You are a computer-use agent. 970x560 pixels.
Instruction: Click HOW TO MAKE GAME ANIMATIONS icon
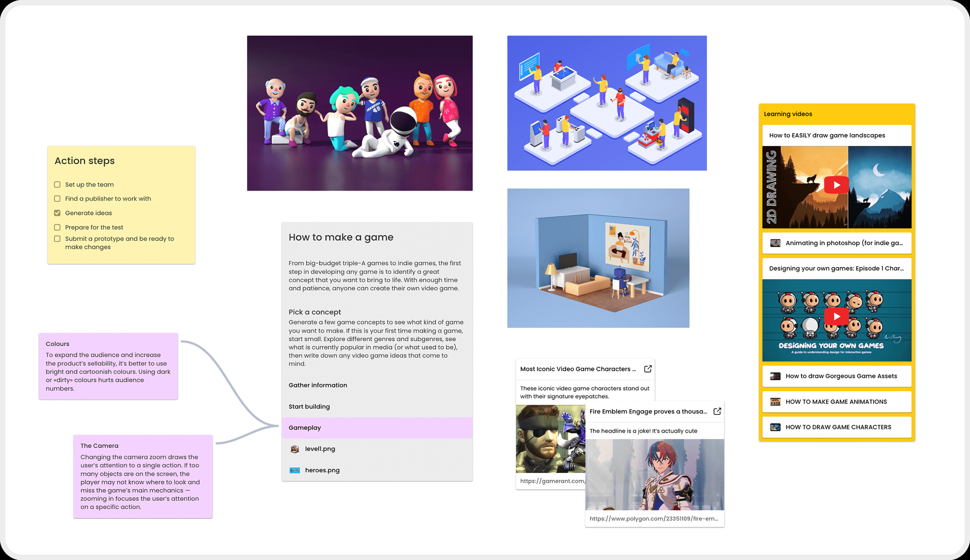[775, 402]
